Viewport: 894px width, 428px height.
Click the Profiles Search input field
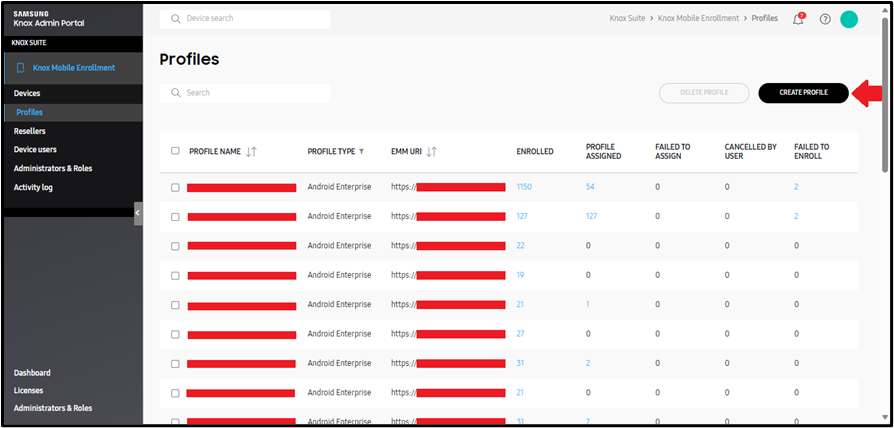coord(245,92)
